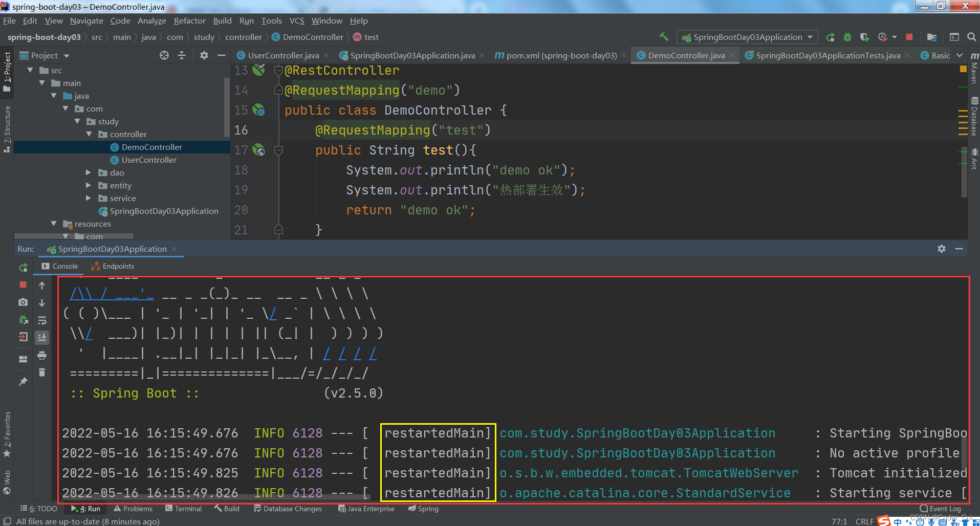Locate opened file in Project view crosshair

pos(164,55)
